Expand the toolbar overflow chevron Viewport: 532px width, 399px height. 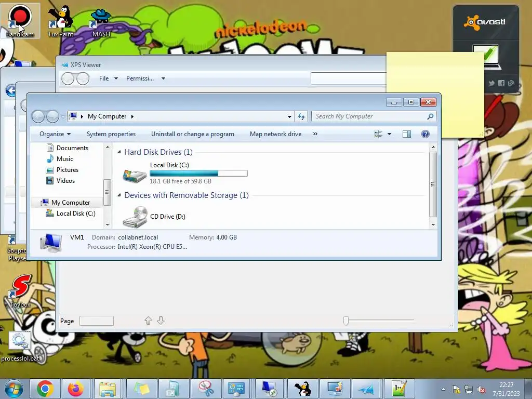pos(315,134)
